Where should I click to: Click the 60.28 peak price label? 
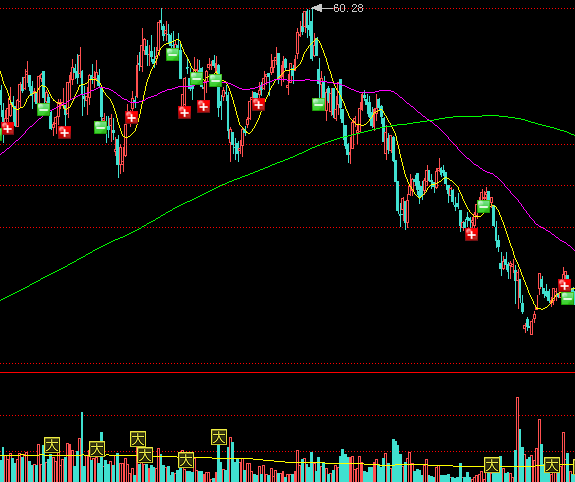coord(348,8)
